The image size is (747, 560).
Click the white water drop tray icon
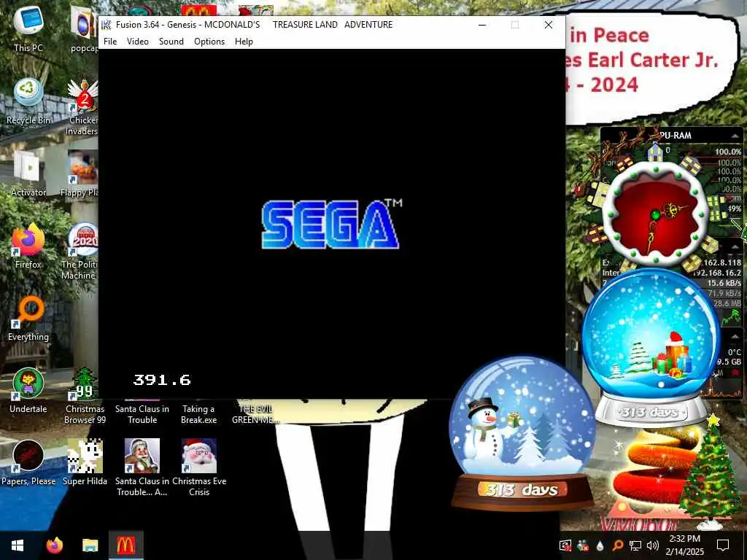[x=600, y=545]
